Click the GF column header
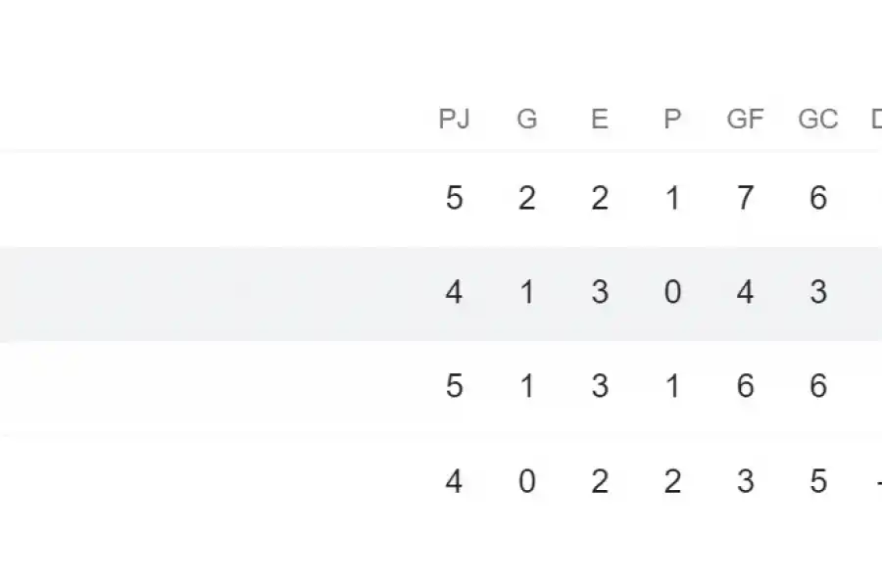The image size is (882, 588). pyautogui.click(x=745, y=120)
